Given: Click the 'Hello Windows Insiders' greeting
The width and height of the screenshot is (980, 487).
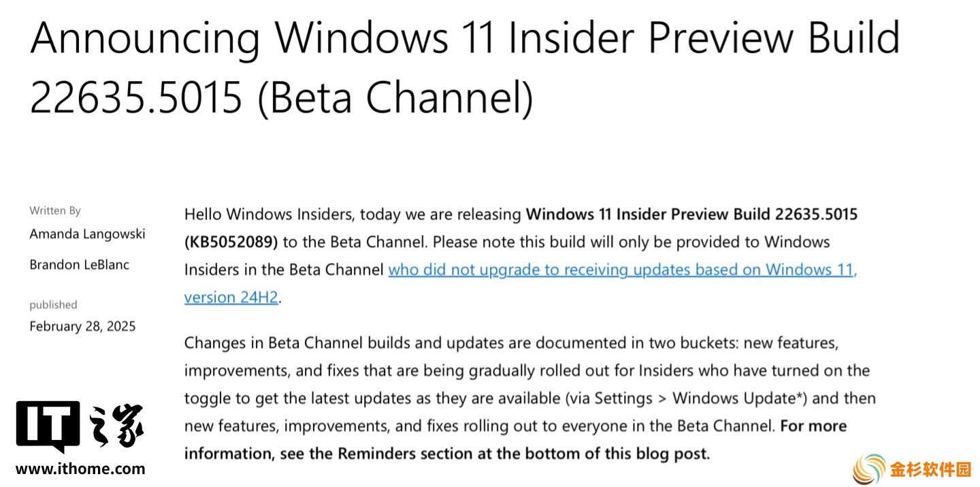Looking at the screenshot, I should click(x=268, y=215).
